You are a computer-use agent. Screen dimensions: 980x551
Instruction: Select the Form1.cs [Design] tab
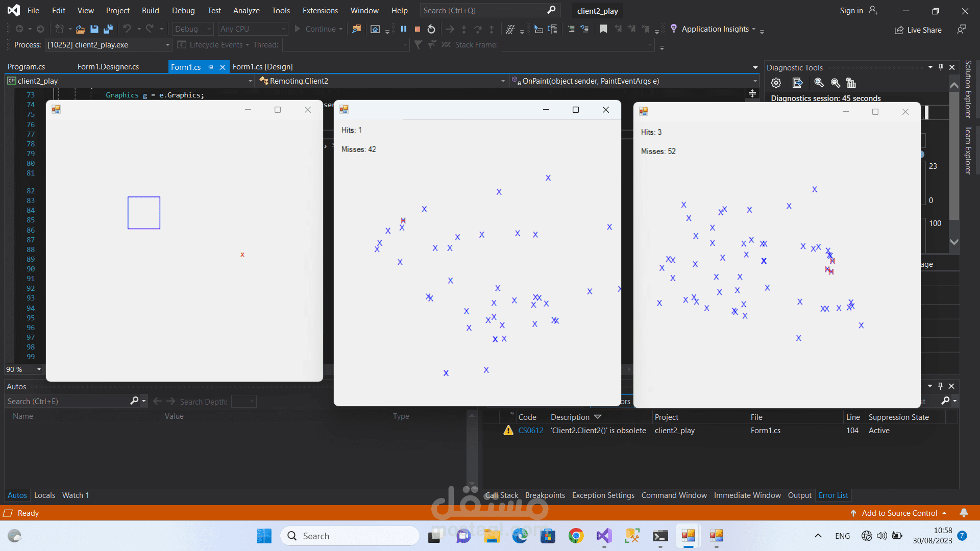click(262, 67)
